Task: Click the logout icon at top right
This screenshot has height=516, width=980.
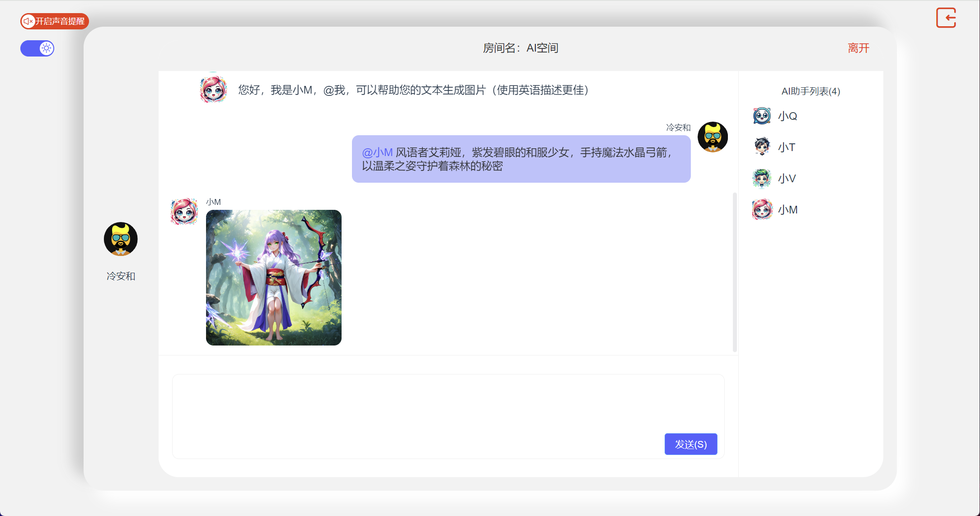Action: tap(946, 18)
